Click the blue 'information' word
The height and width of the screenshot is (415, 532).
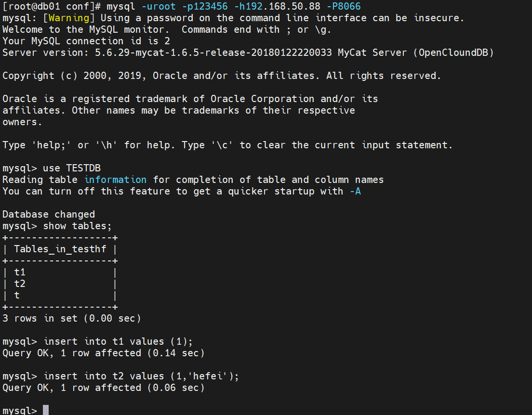coord(115,180)
